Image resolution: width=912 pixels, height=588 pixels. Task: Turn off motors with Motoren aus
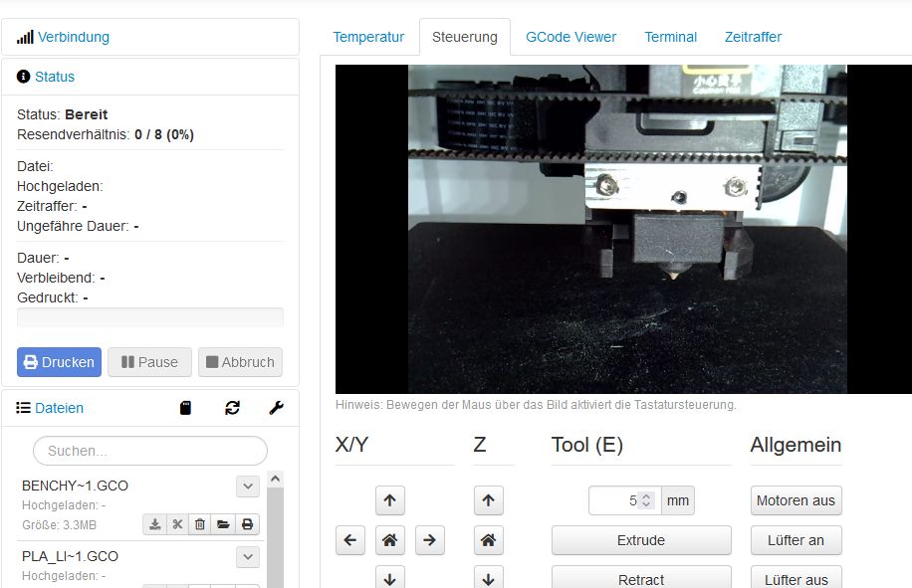[796, 500]
